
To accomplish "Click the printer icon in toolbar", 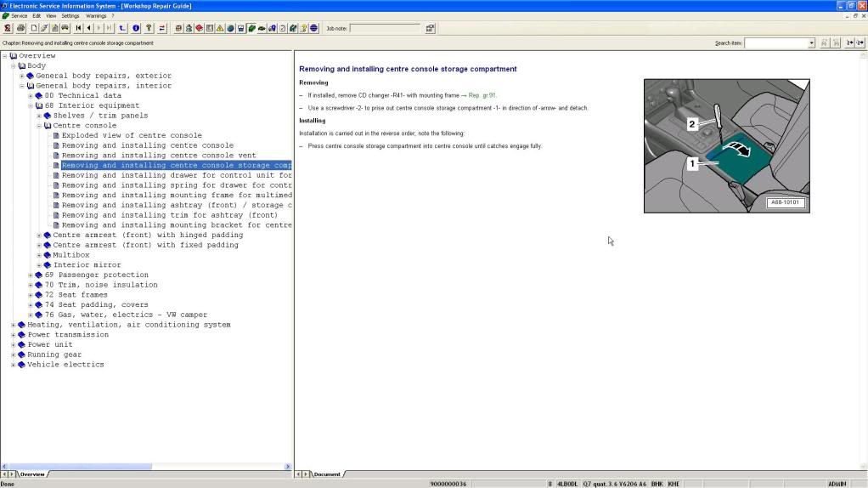I will click(20, 28).
